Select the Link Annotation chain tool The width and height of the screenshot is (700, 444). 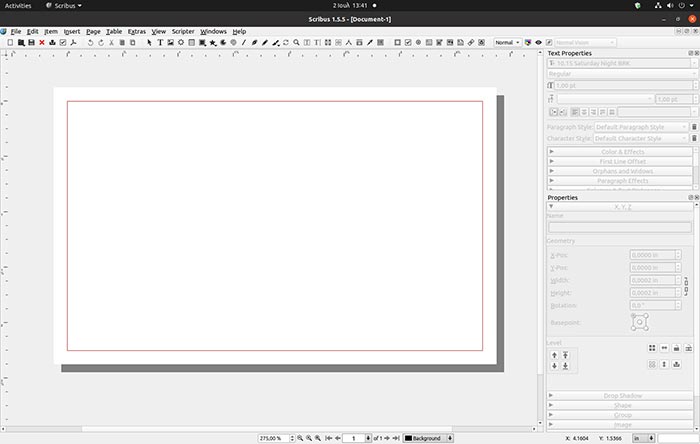tap(471, 42)
